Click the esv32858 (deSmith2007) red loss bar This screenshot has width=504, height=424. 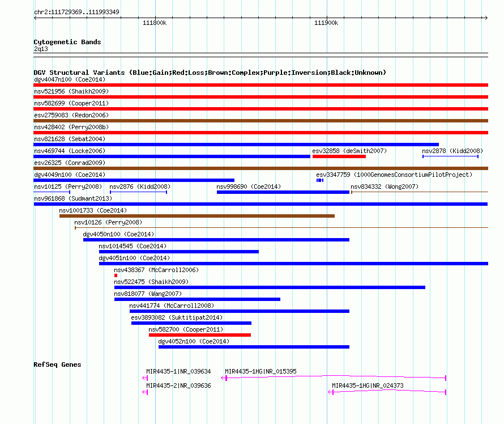[x=339, y=156]
